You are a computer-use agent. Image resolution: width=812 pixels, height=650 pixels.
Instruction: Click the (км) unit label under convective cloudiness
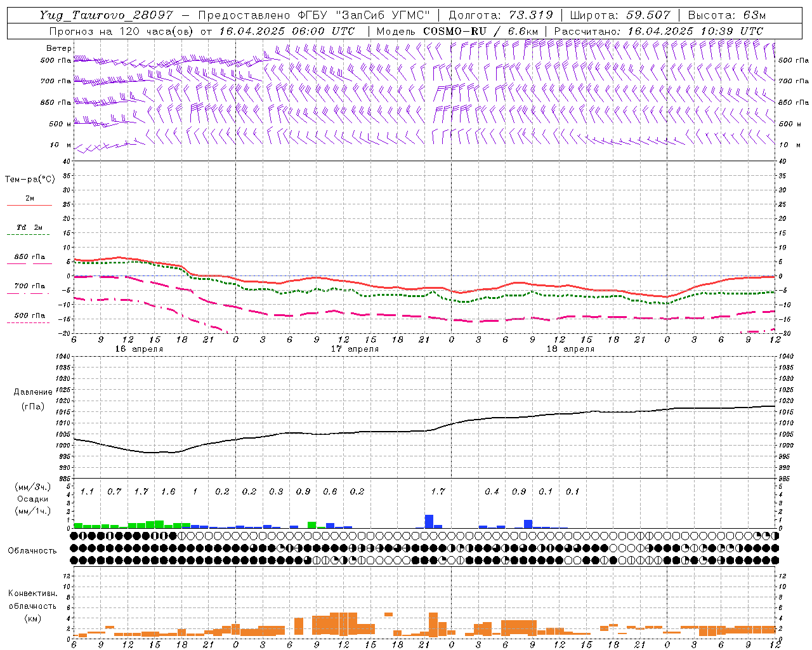pos(32,618)
